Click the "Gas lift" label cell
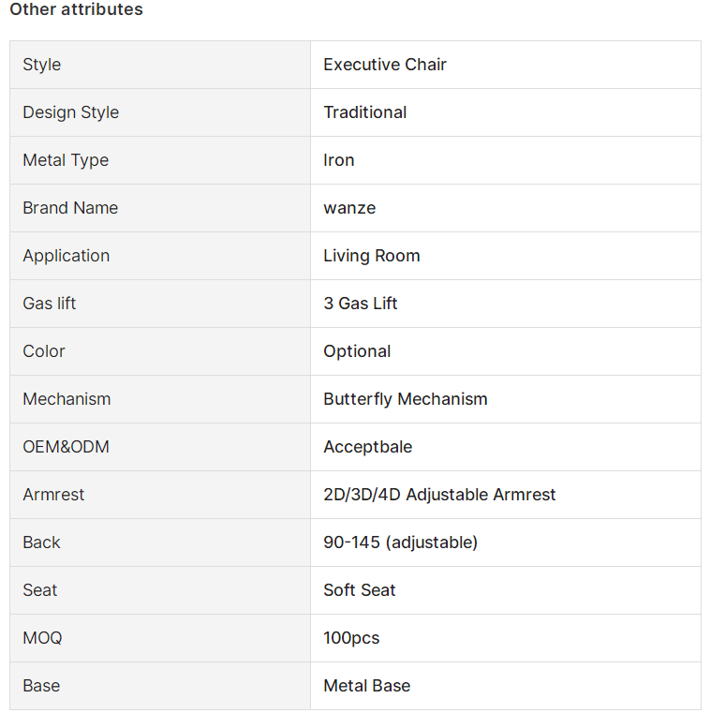The image size is (710, 728). [160, 304]
